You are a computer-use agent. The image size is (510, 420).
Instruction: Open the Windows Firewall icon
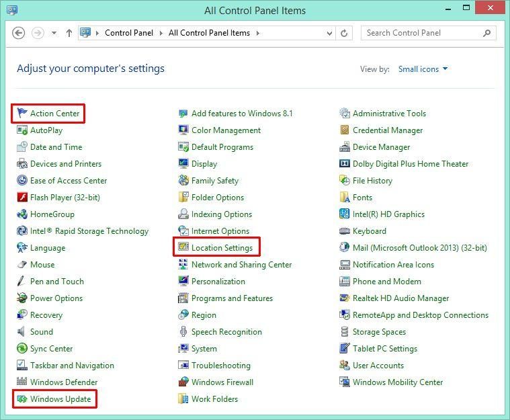[x=183, y=382]
